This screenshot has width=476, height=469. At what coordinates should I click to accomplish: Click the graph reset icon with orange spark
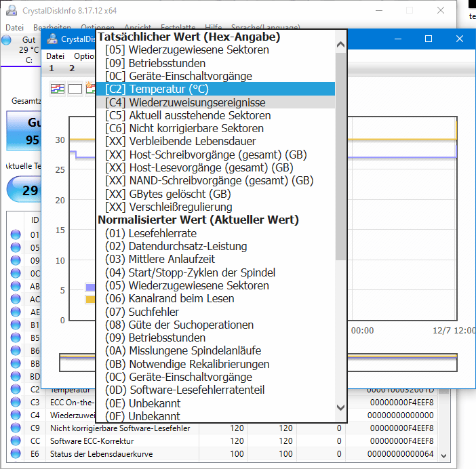90,88
